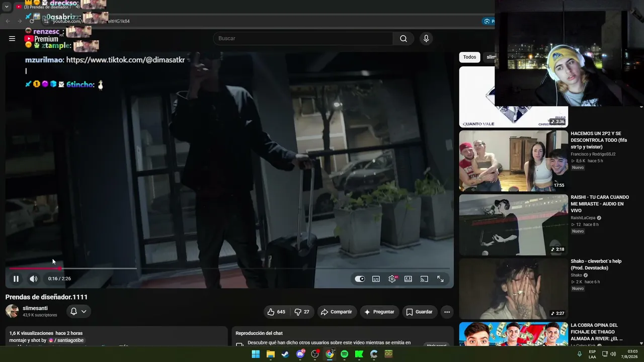This screenshot has height=362, width=644.
Task: Enter fullscreen mode in the player
Action: (440, 279)
